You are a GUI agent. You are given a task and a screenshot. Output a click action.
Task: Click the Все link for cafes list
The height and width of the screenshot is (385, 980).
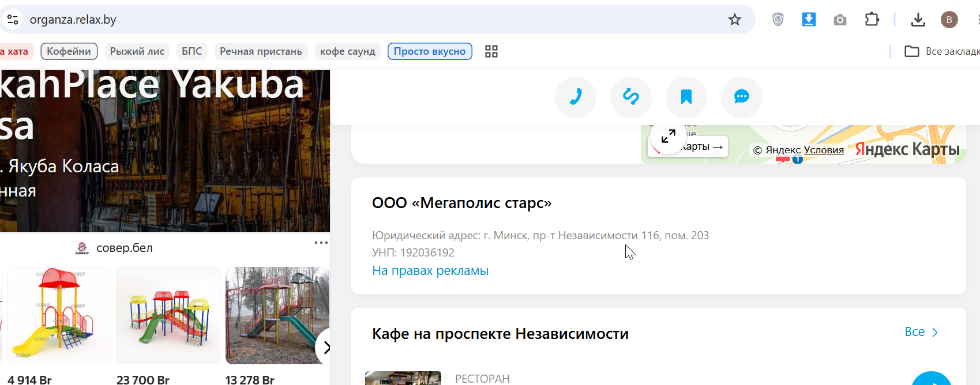point(922,332)
